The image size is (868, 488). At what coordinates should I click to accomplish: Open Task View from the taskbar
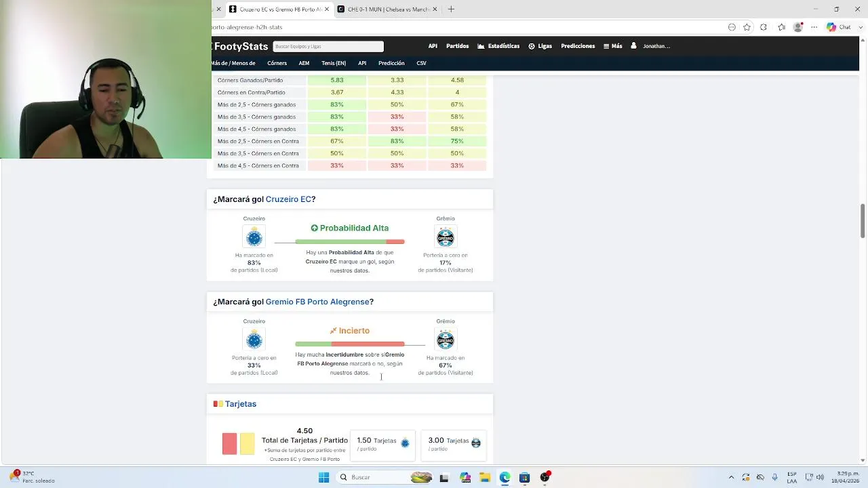pyautogui.click(x=444, y=478)
